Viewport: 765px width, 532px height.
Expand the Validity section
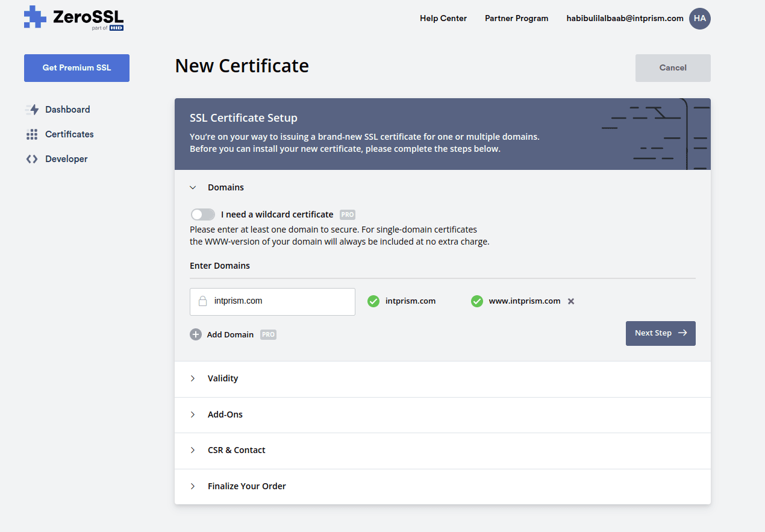(222, 378)
